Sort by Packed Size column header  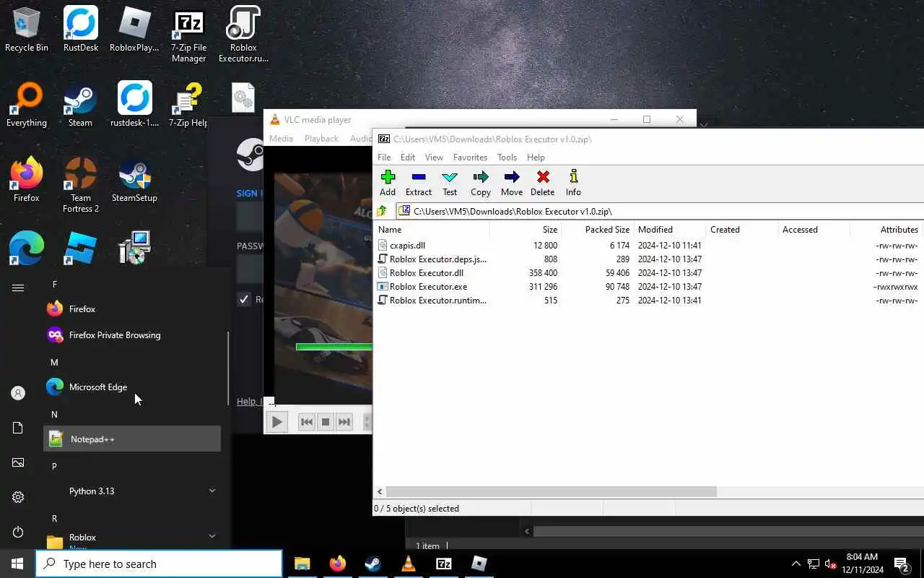pos(598,229)
